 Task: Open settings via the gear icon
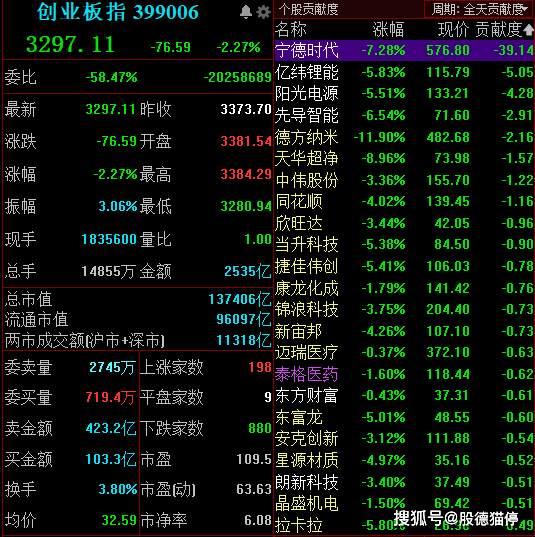(x=263, y=12)
